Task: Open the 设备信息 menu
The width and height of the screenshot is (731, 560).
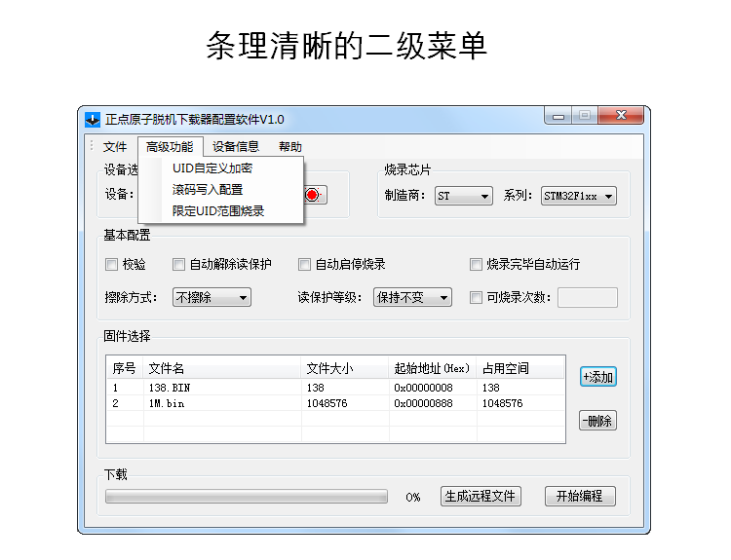Action: point(236,147)
